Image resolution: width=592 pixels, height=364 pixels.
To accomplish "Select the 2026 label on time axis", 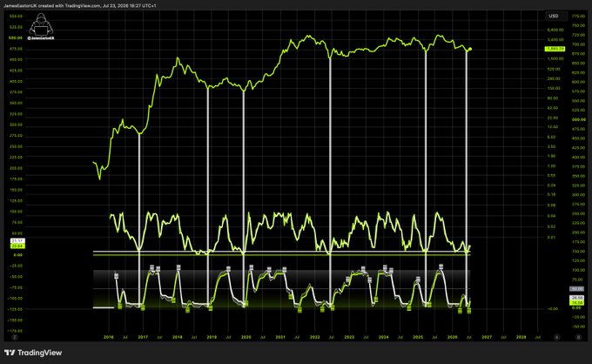I will (453, 337).
